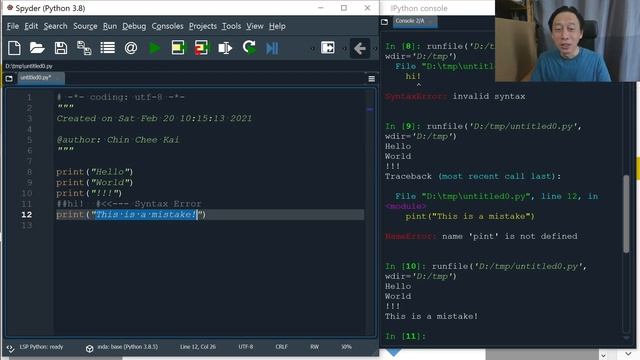Click Line 12, Col 26 status entry
The image size is (640, 360).
(198, 347)
